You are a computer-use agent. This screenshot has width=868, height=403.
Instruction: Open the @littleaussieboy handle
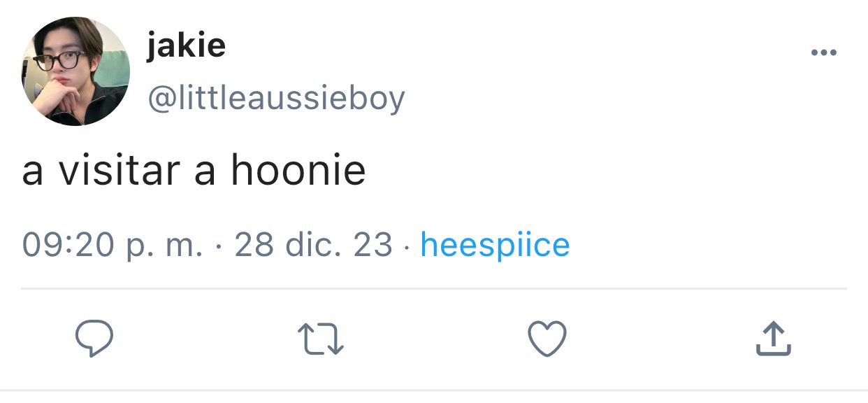click(x=275, y=99)
